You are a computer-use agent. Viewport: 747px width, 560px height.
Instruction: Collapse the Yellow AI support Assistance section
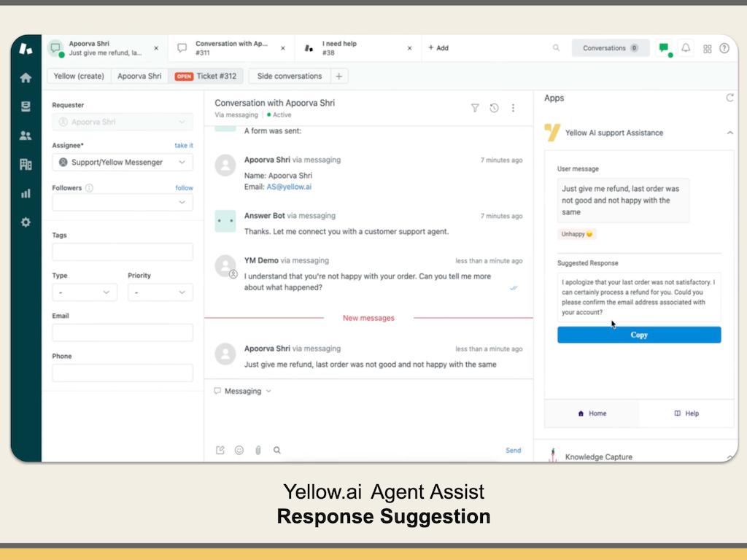coord(729,133)
